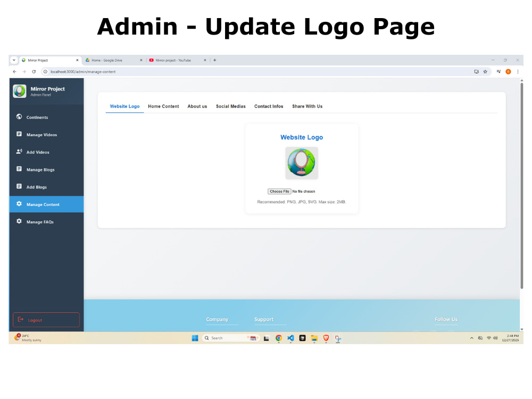The image size is (532, 399).
Task: Click the current website logo preview image
Action: (x=302, y=163)
